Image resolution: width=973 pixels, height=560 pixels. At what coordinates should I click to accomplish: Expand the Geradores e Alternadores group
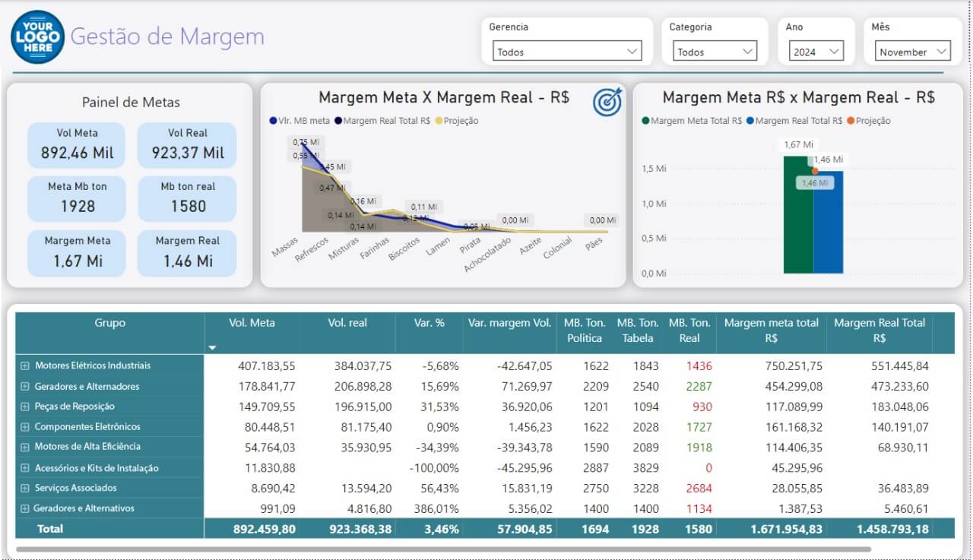25,387
